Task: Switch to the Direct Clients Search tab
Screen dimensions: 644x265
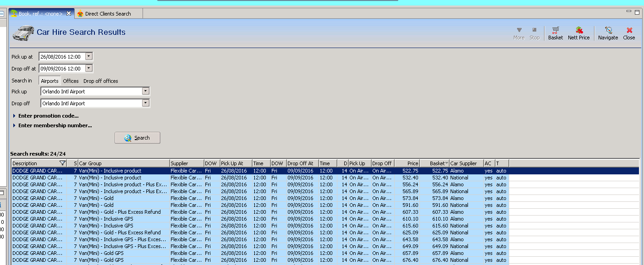Action: point(108,14)
